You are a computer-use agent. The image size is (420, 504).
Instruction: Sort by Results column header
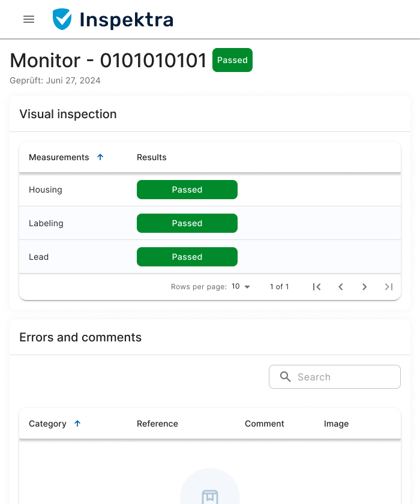click(152, 157)
